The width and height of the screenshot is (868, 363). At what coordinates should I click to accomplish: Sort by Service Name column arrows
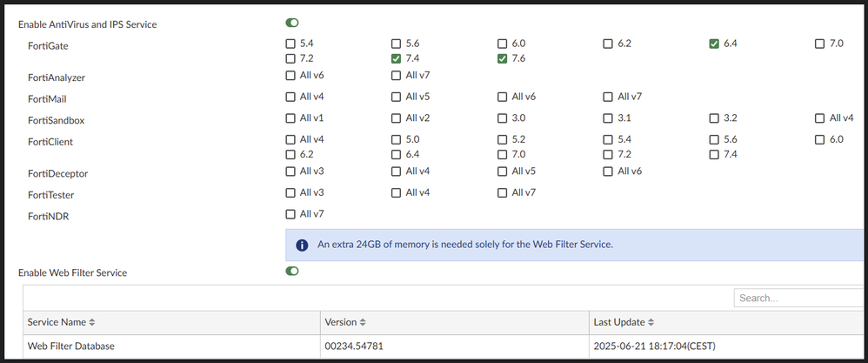91,322
